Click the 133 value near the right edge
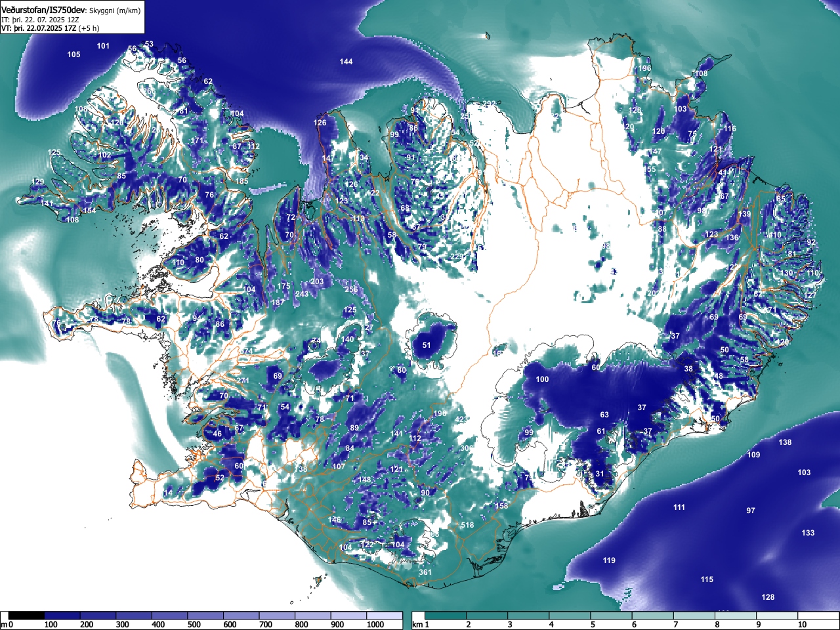 [x=808, y=533]
